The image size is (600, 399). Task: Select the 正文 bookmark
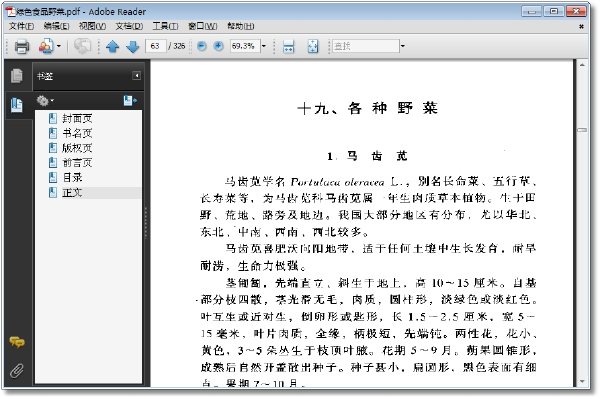pos(72,192)
